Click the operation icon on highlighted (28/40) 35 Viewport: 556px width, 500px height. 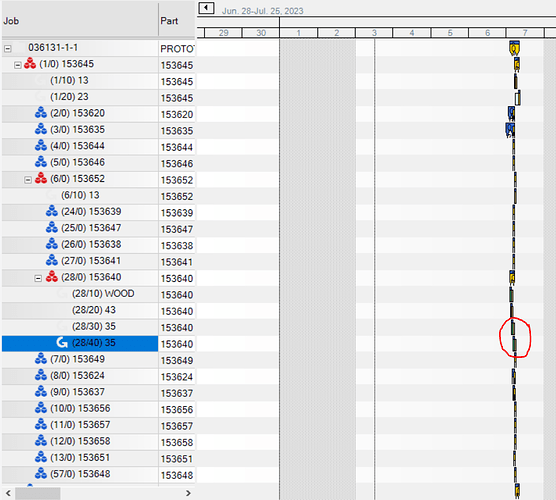click(62, 343)
